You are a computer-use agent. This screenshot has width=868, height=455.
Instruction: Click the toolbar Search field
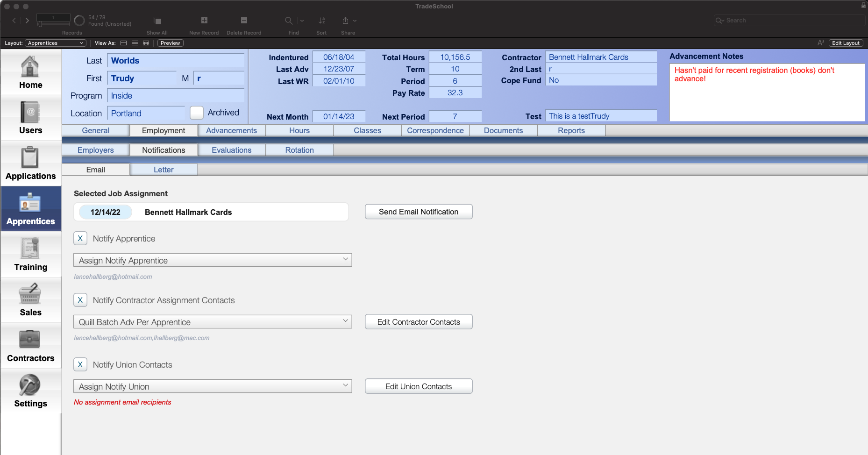(790, 21)
